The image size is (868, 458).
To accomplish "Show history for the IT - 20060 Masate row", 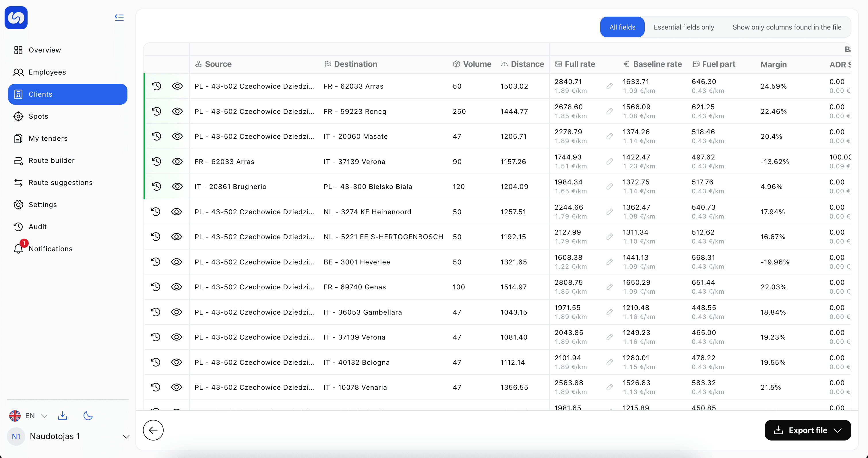I will tap(156, 137).
